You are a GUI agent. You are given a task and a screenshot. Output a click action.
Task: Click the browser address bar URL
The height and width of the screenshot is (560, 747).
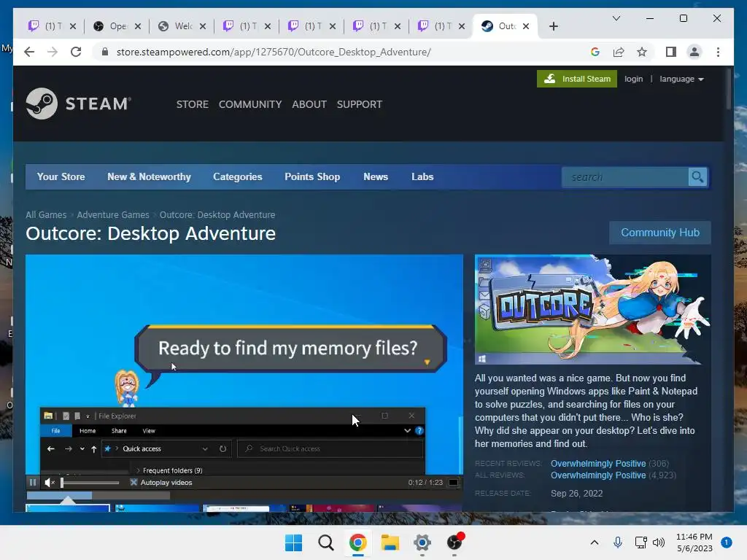pyautogui.click(x=274, y=52)
